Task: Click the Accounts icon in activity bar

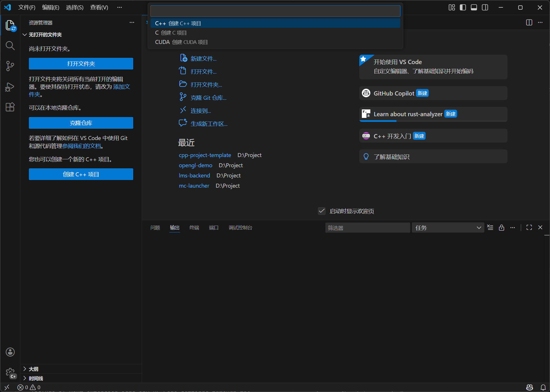Action: coord(10,352)
